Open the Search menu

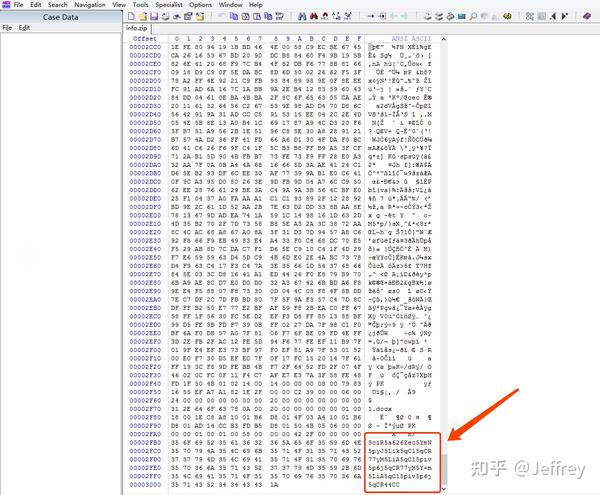(x=57, y=5)
